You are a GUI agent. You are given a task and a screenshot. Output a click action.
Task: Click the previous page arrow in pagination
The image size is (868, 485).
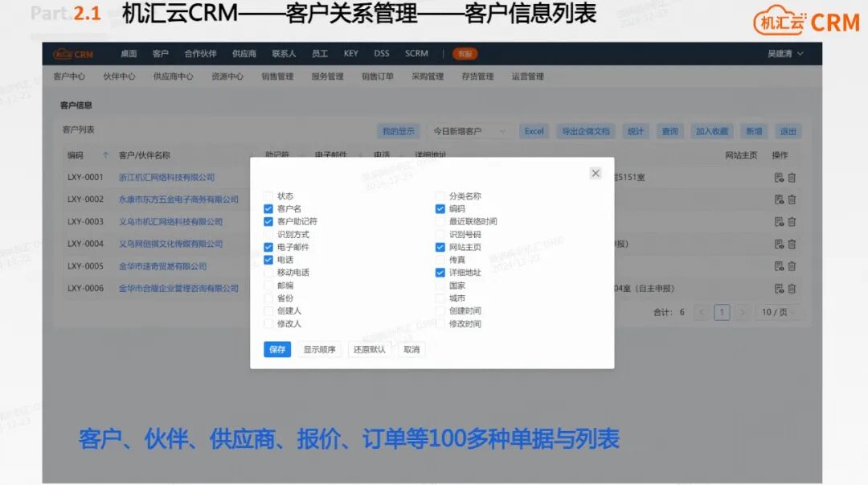click(x=702, y=312)
